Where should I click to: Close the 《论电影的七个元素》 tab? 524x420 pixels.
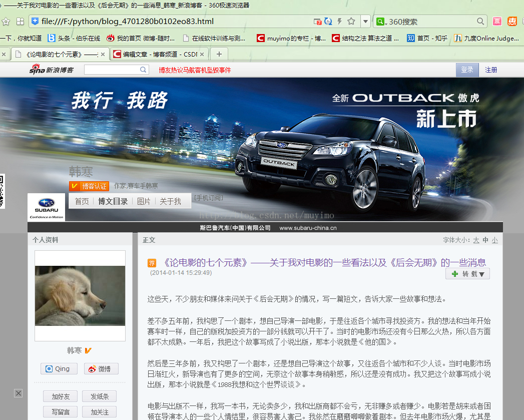pyautogui.click(x=103, y=54)
